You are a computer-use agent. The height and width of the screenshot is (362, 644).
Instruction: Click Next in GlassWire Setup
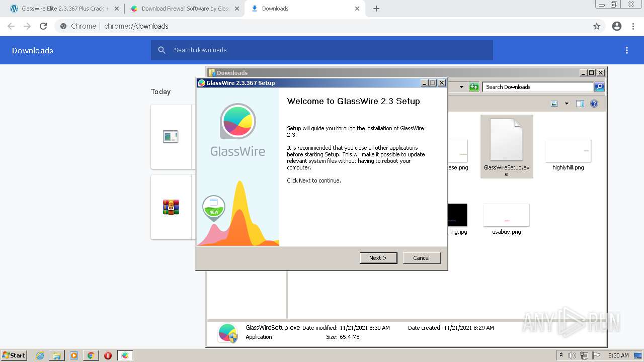coord(378,258)
